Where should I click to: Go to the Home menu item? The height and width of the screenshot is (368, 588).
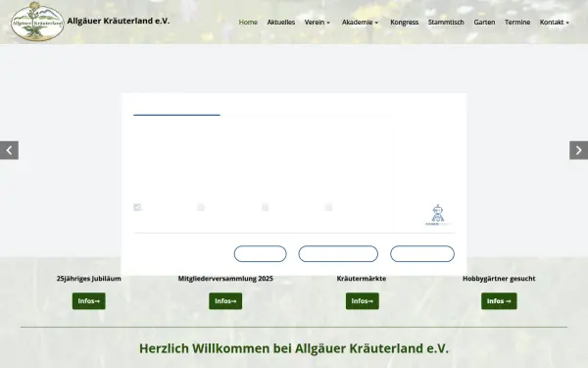pyautogui.click(x=248, y=23)
